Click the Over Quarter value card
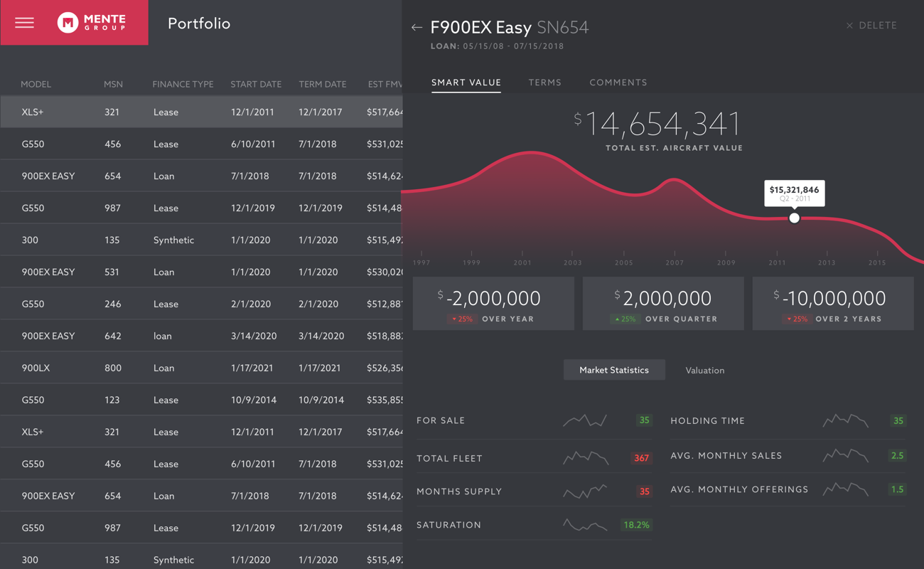Screen dimensions: 924x569 pos(663,304)
